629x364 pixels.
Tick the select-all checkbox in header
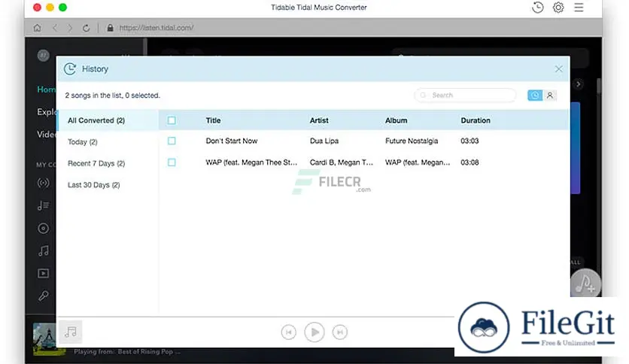pos(172,120)
